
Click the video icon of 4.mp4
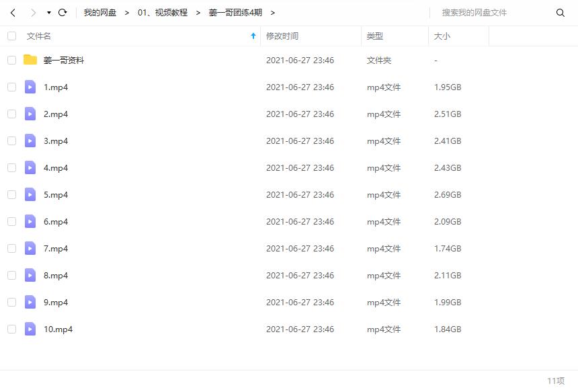pyautogui.click(x=30, y=168)
